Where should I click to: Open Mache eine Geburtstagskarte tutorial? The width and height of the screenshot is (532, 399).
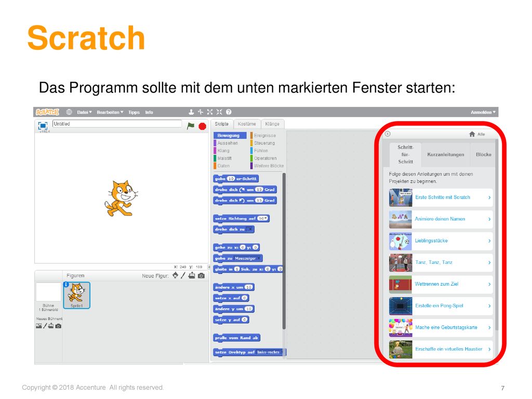point(441,328)
